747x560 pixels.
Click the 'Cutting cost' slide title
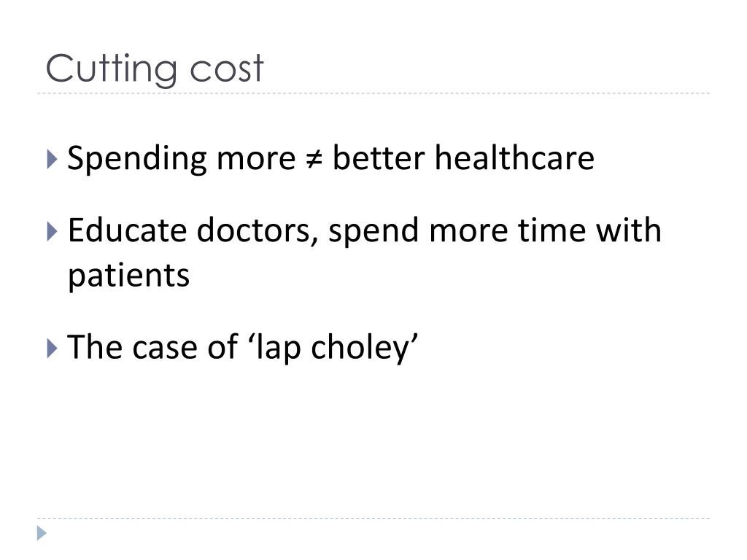click(x=155, y=69)
